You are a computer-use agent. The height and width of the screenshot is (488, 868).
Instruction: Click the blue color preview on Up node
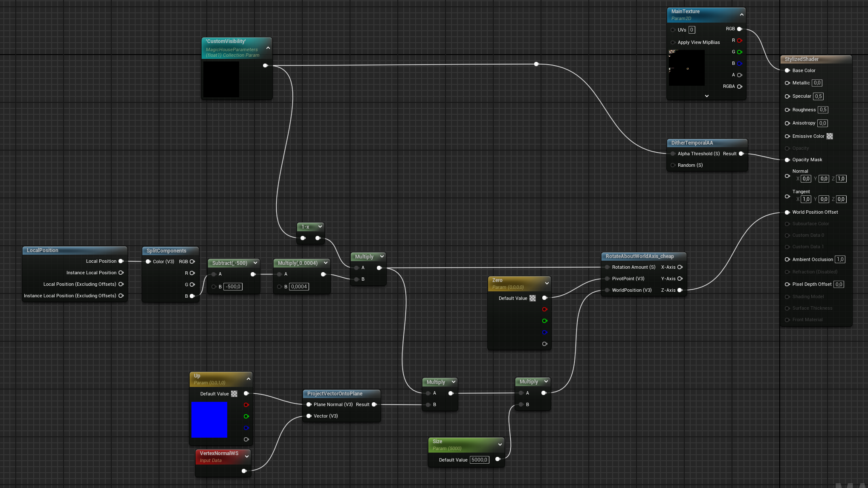pyautogui.click(x=209, y=419)
